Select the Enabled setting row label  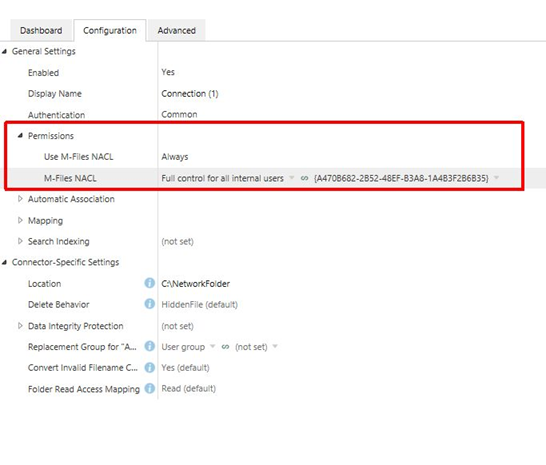click(44, 73)
